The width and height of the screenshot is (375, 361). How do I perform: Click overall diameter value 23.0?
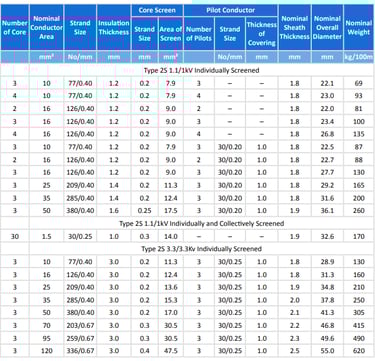pyautogui.click(x=327, y=96)
